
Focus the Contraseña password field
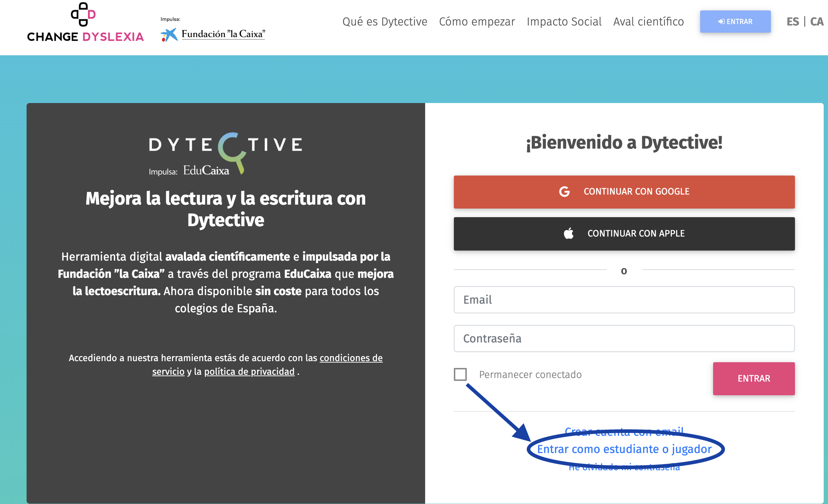624,339
